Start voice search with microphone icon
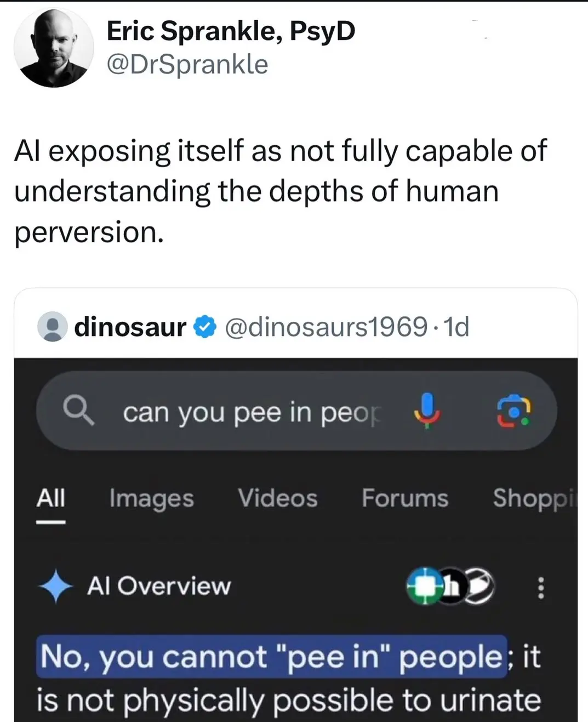The width and height of the screenshot is (588, 722). pyautogui.click(x=427, y=411)
